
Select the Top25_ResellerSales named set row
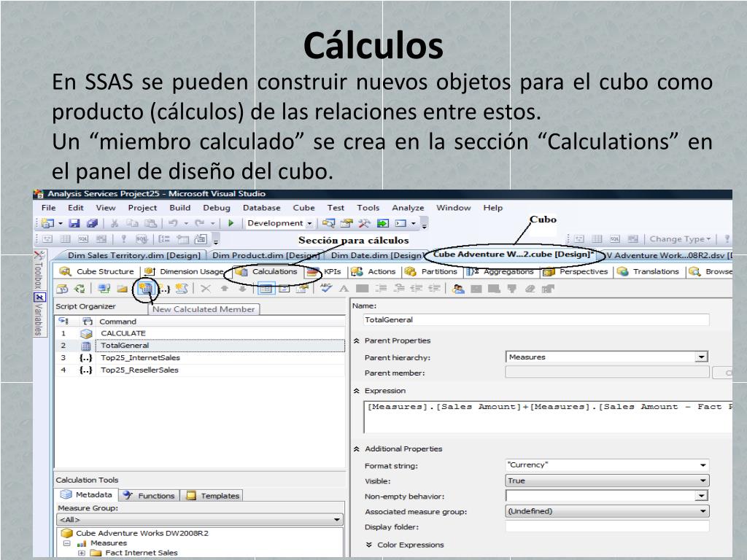click(200, 370)
